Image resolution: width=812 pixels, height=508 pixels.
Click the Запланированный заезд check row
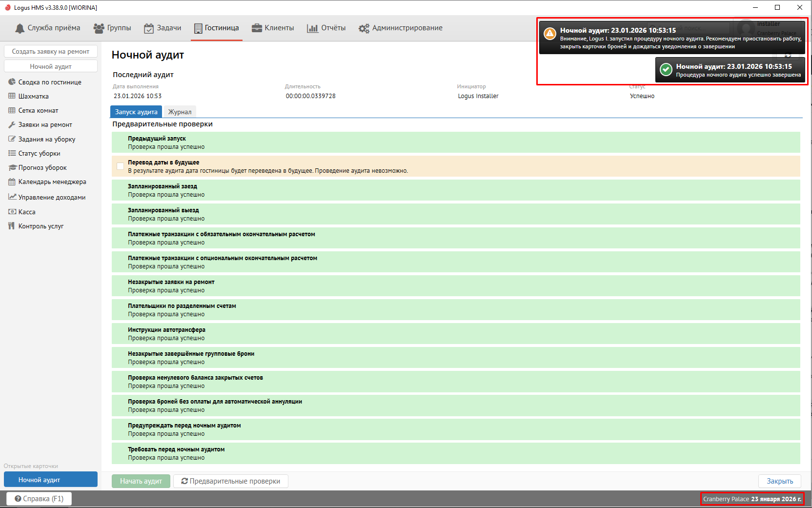coord(456,190)
